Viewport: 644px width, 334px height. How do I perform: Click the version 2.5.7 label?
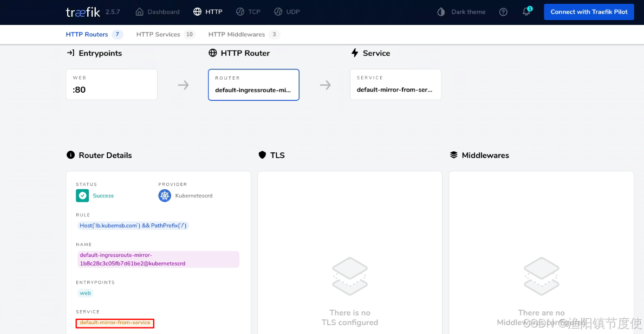point(113,12)
